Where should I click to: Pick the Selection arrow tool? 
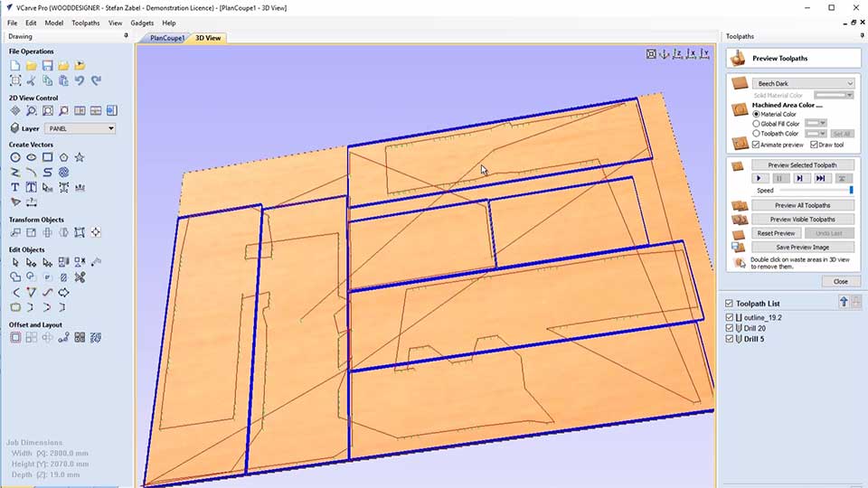(x=15, y=262)
